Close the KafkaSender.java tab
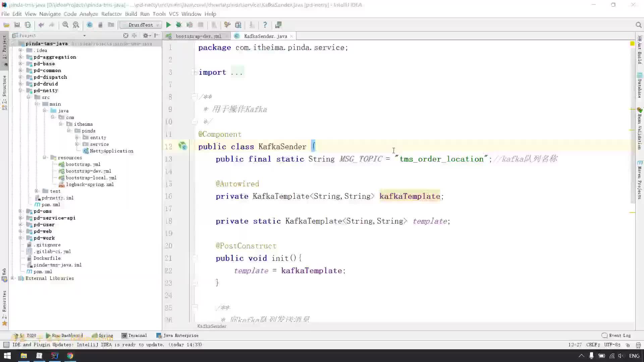This screenshot has height=362, width=644. [x=291, y=36]
